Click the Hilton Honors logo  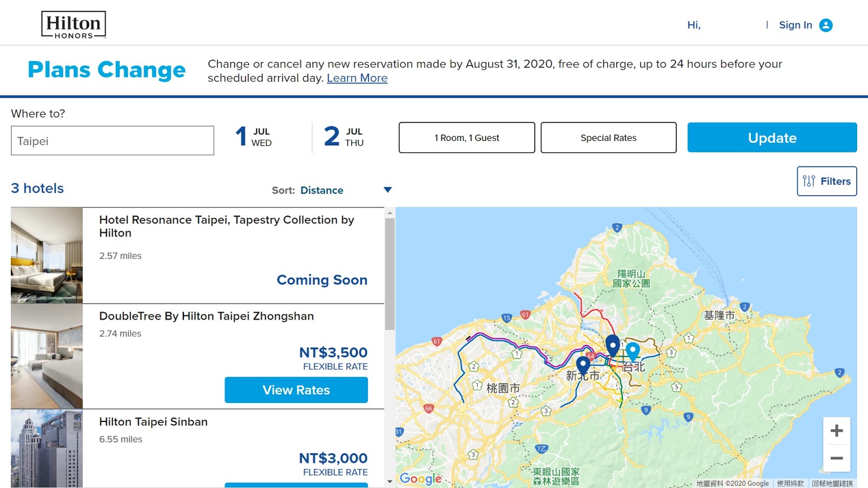(73, 25)
